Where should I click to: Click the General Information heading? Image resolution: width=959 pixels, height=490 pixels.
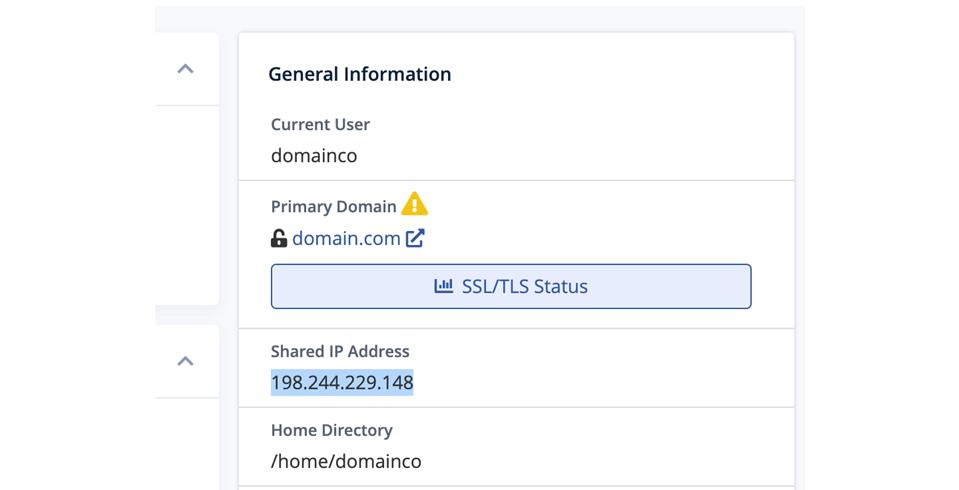click(x=359, y=74)
